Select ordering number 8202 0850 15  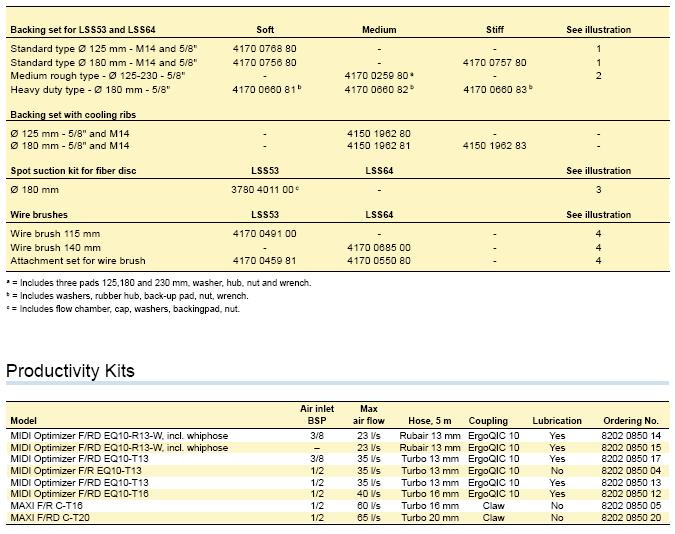631,448
